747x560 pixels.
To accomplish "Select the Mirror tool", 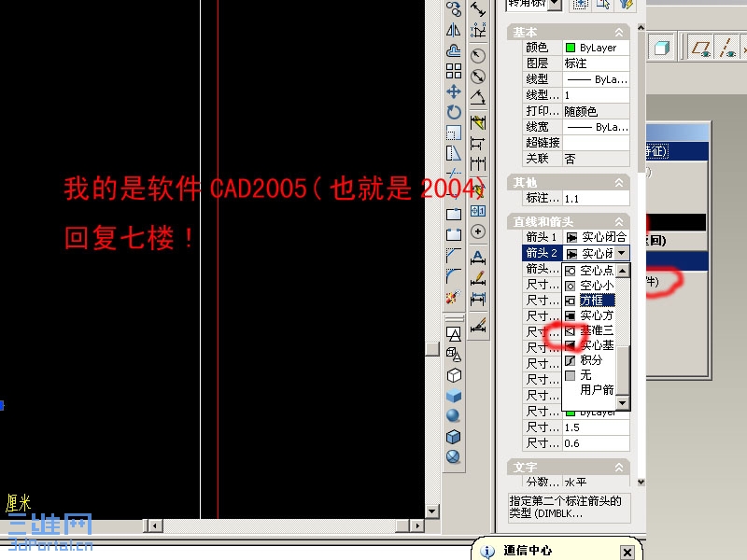I will [x=454, y=31].
